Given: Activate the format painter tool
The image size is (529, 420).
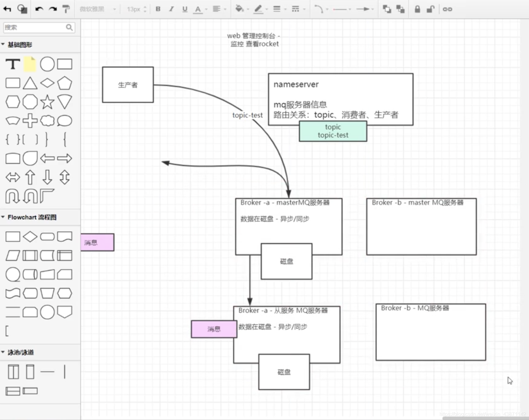Looking at the screenshot, I should tap(66, 9).
